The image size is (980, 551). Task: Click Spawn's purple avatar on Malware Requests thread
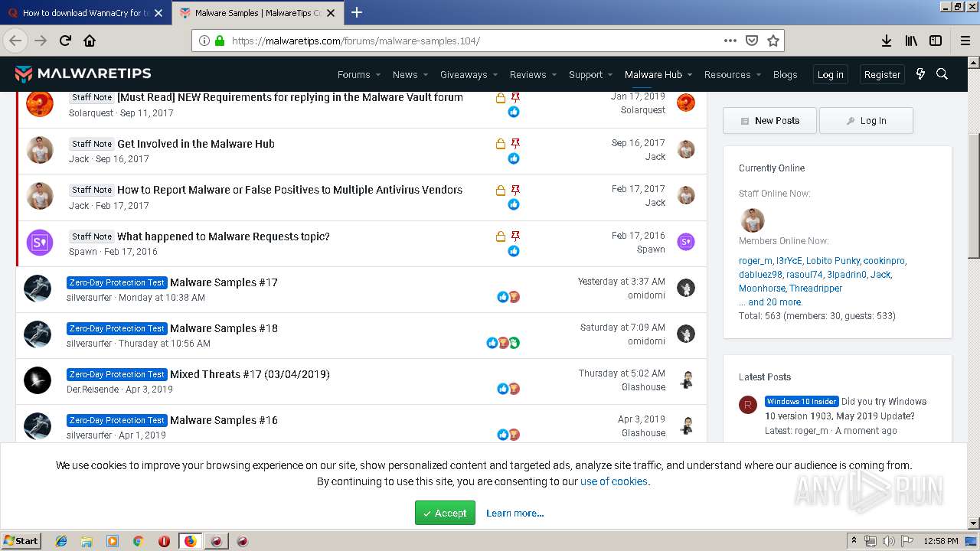pos(39,243)
